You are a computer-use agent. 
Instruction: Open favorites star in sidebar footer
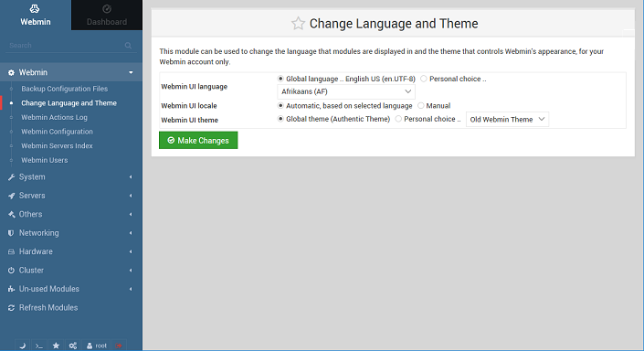[57, 346]
